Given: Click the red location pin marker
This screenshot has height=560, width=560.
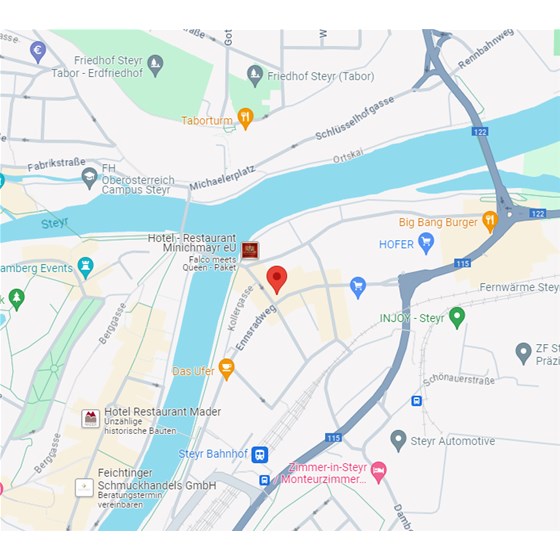Looking at the screenshot, I should click(x=277, y=280).
